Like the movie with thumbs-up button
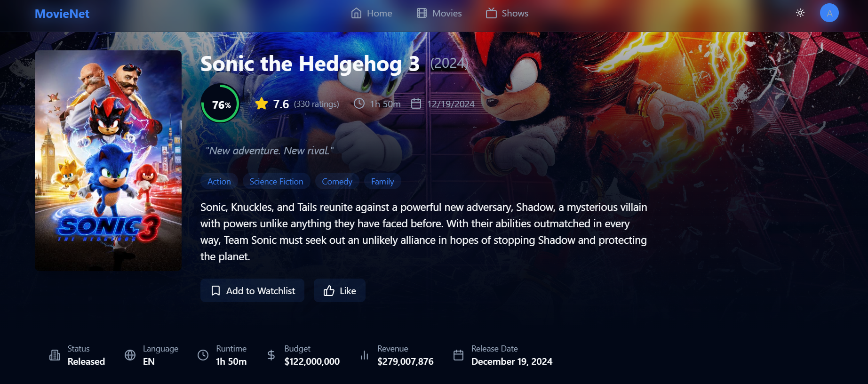This screenshot has height=384, width=868. click(x=340, y=291)
